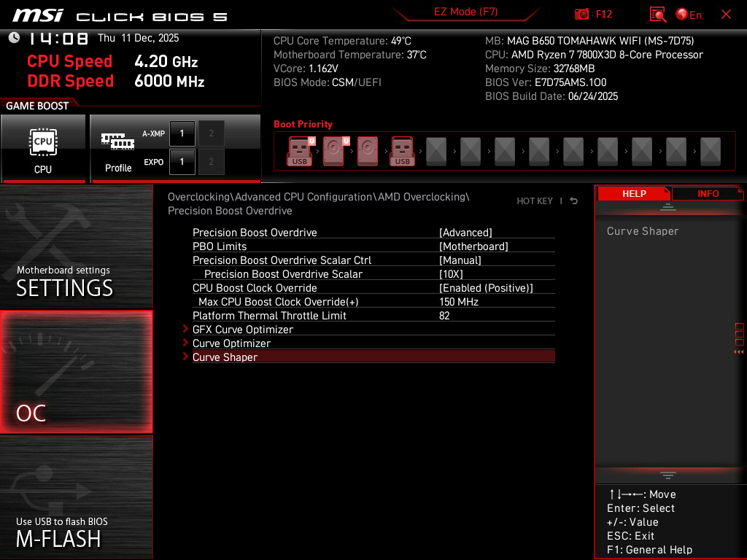Screen dimensions: 747x560
Task: Switch to the HELP tab
Action: tap(634, 194)
